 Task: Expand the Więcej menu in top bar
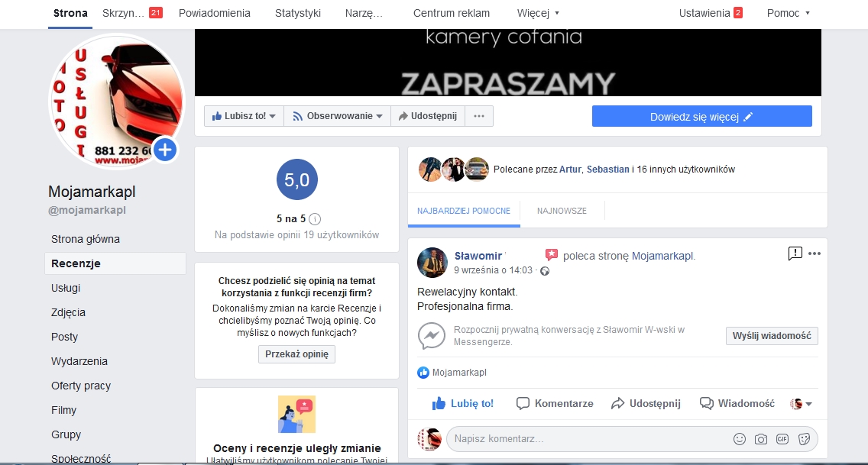click(538, 13)
